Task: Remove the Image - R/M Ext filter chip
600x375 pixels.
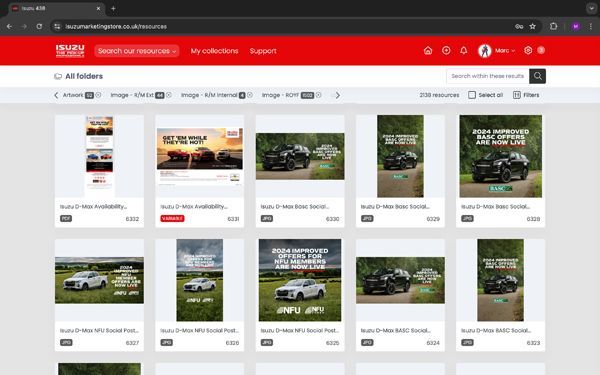Action: tap(169, 95)
